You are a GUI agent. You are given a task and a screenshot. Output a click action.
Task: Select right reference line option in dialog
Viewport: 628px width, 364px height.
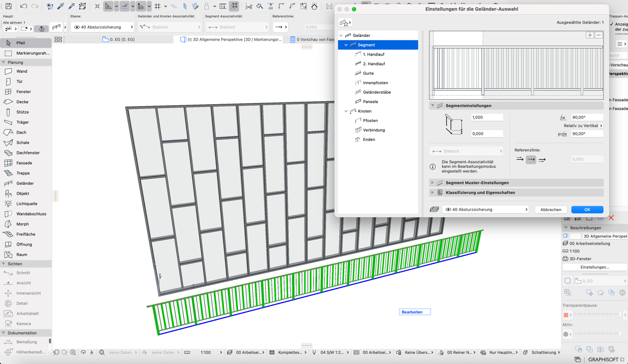click(x=542, y=160)
